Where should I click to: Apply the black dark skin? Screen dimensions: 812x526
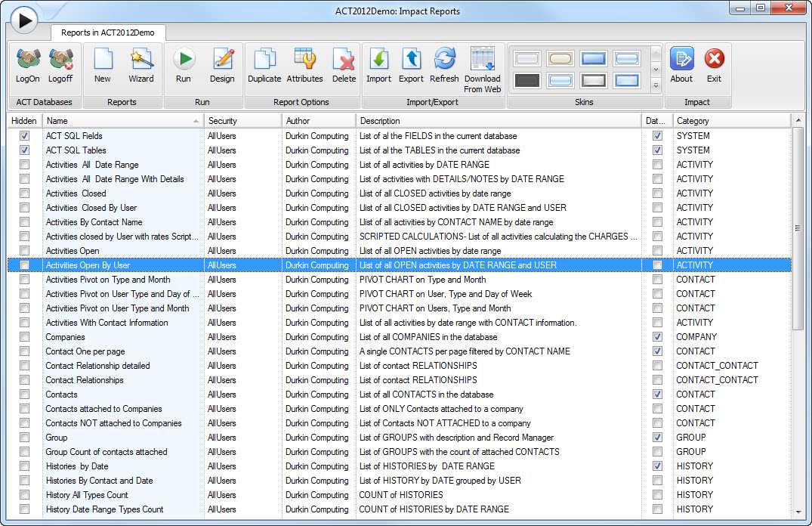point(527,80)
